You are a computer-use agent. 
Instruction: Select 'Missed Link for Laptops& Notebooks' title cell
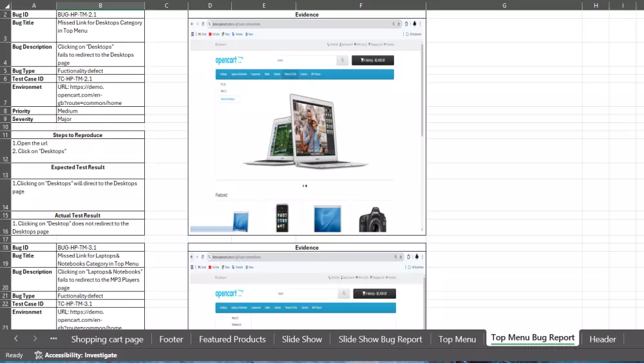100,259
